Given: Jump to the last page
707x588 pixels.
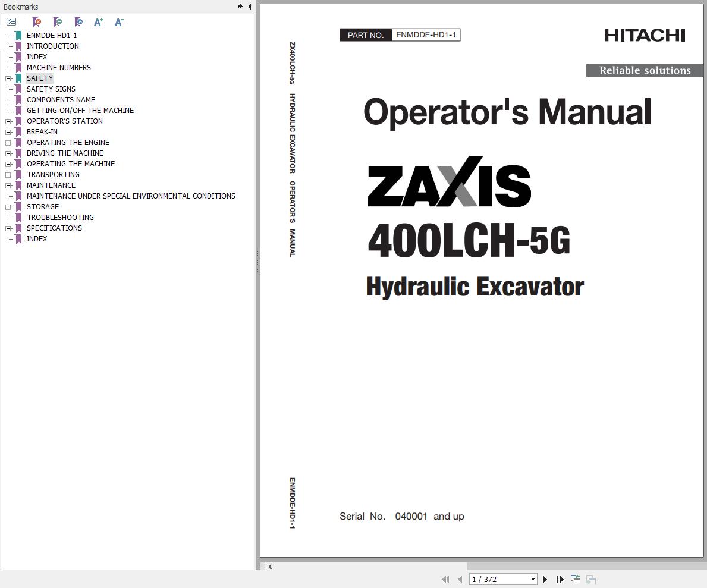Looking at the screenshot, I should (x=560, y=579).
